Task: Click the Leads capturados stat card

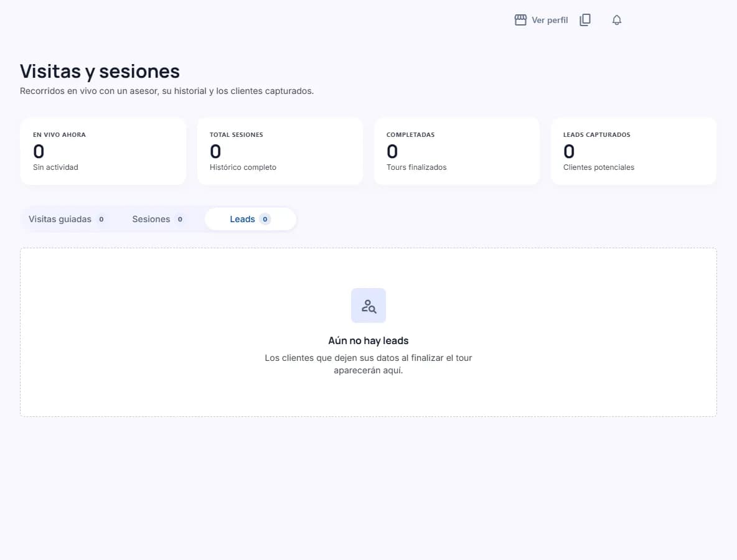Action: pyautogui.click(x=633, y=151)
